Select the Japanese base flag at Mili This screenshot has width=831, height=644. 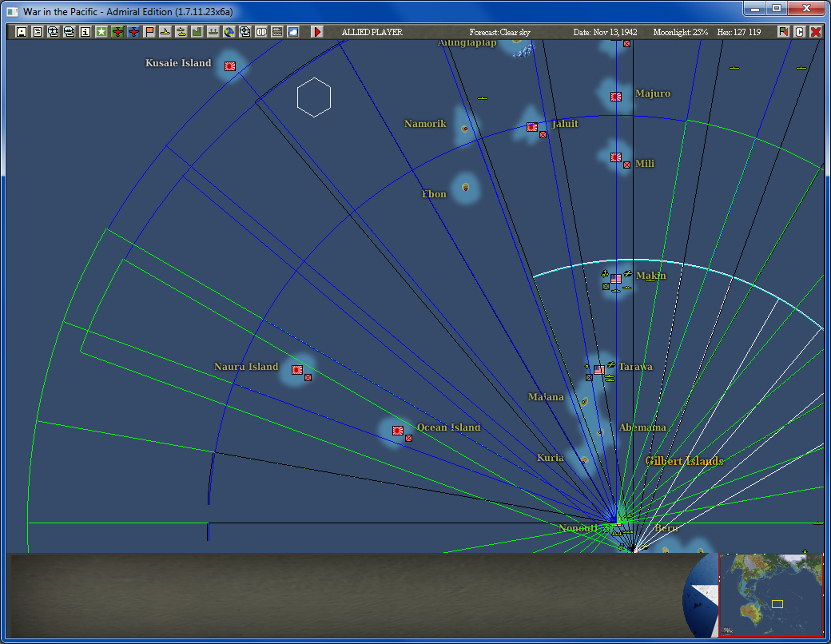[616, 157]
